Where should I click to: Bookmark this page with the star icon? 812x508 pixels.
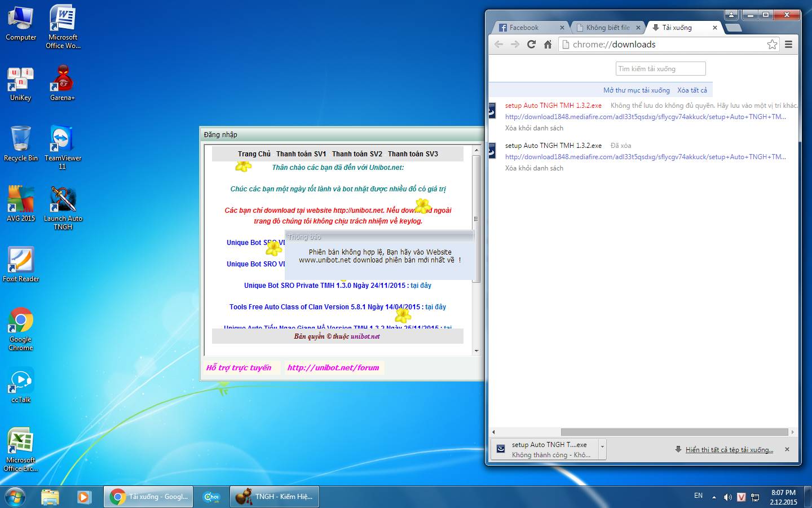click(x=772, y=44)
